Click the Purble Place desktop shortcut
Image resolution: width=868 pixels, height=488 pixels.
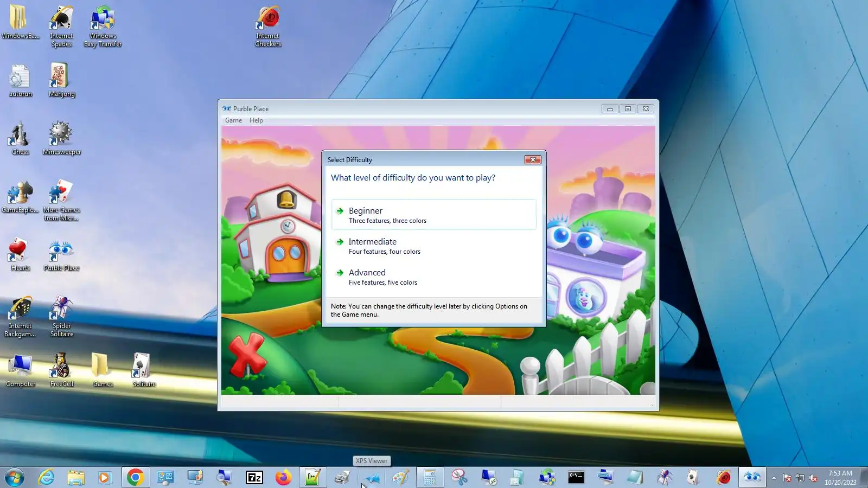[x=61, y=255]
